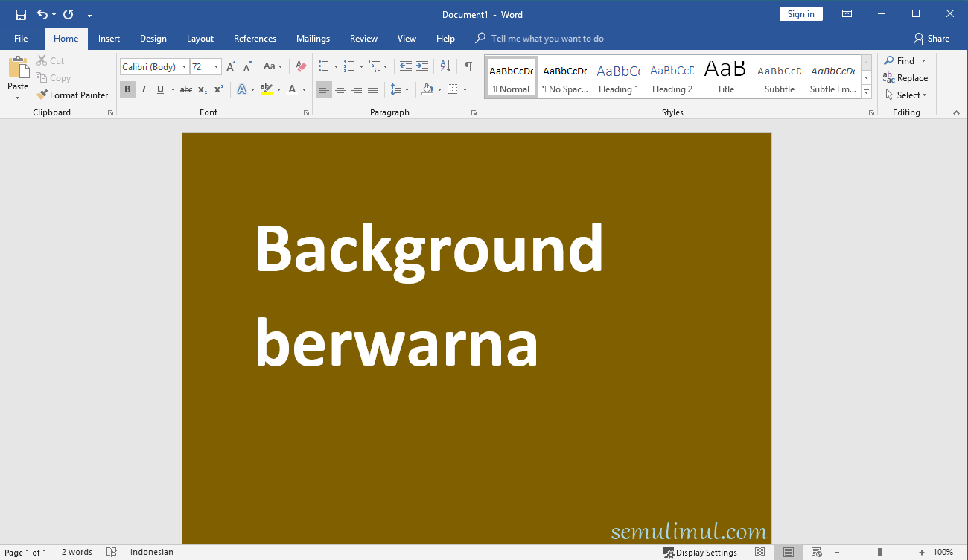968x560 pixels.
Task: Expand the Styles gallery more arrow
Action: 866,92
